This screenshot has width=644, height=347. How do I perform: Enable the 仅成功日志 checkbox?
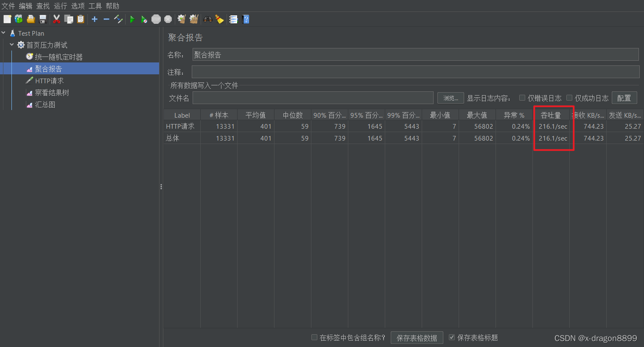coord(569,98)
